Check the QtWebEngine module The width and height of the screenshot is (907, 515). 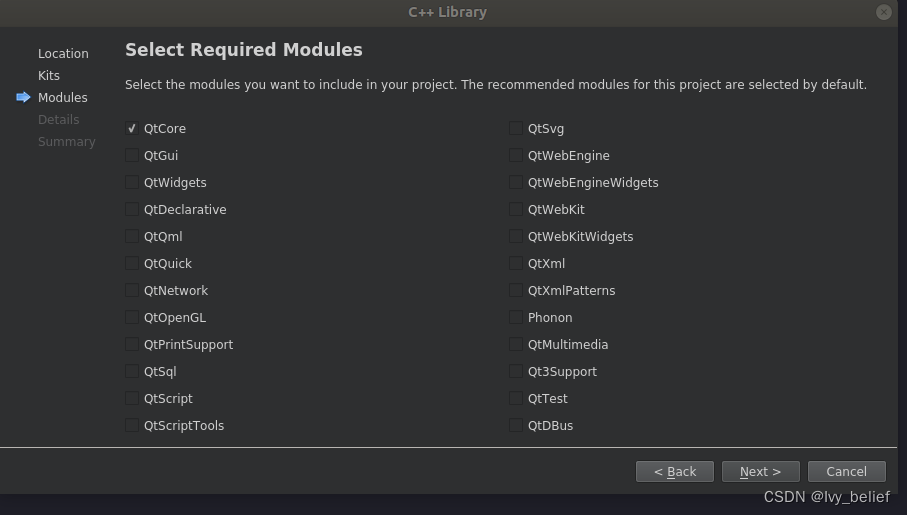[515, 155]
